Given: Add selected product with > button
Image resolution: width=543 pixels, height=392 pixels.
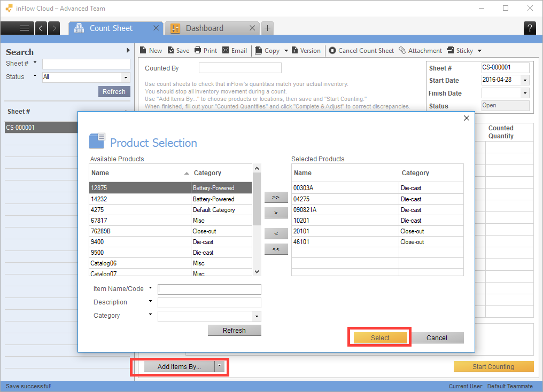Looking at the screenshot, I should coord(276,213).
